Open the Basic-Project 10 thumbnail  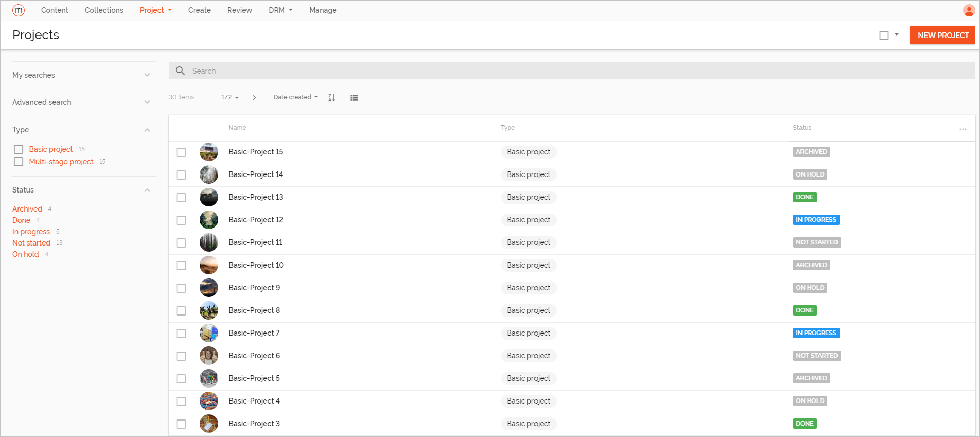[209, 265]
